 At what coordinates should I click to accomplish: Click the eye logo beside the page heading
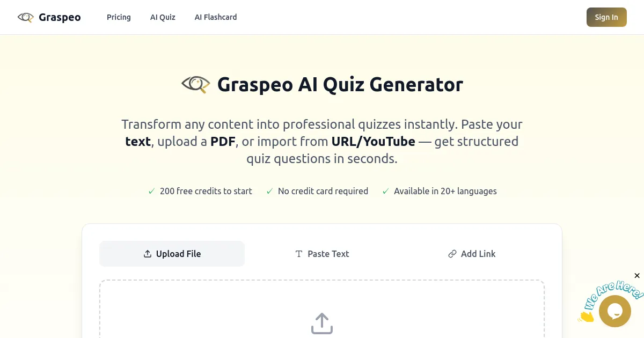coord(195,84)
